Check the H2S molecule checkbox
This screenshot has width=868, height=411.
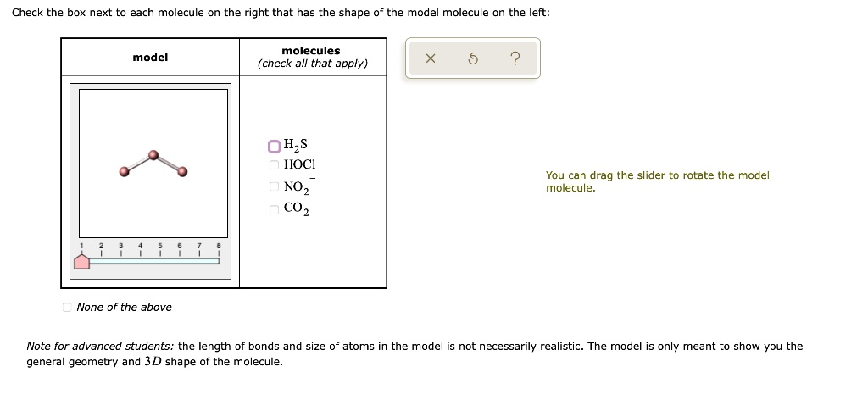pos(274,146)
